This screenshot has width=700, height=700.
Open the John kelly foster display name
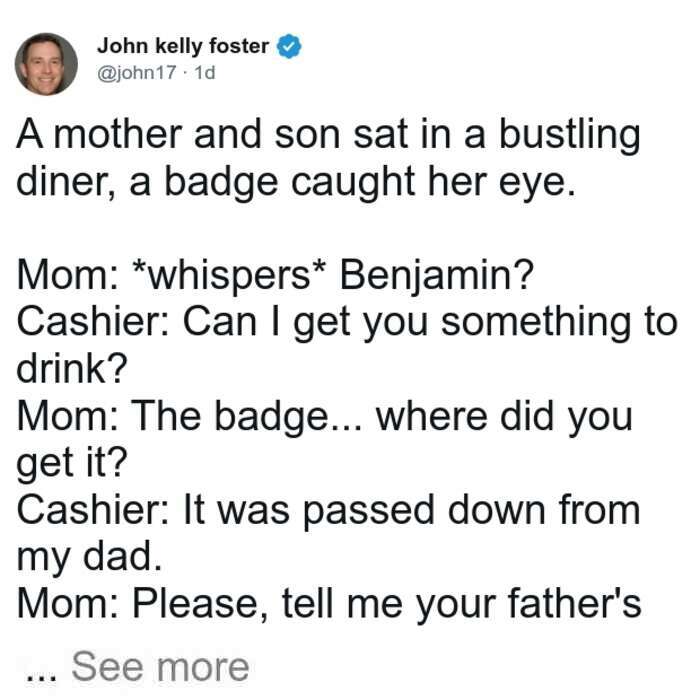coord(183,46)
